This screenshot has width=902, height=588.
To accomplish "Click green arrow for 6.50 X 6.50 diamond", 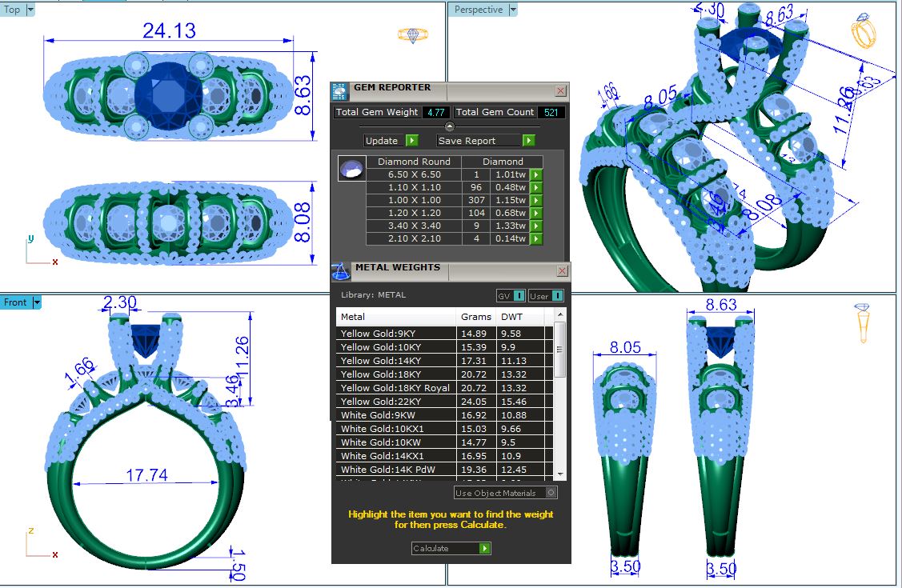I will pyautogui.click(x=536, y=174).
